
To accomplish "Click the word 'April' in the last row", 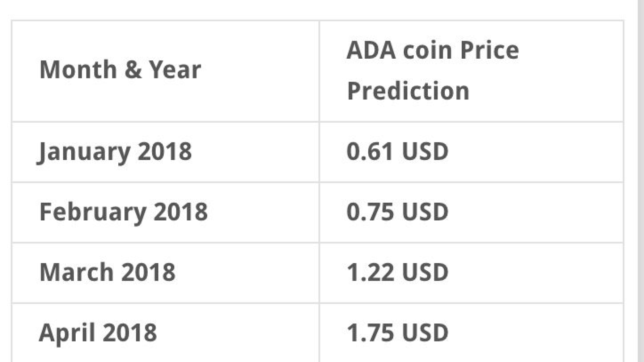I will (x=67, y=333).
